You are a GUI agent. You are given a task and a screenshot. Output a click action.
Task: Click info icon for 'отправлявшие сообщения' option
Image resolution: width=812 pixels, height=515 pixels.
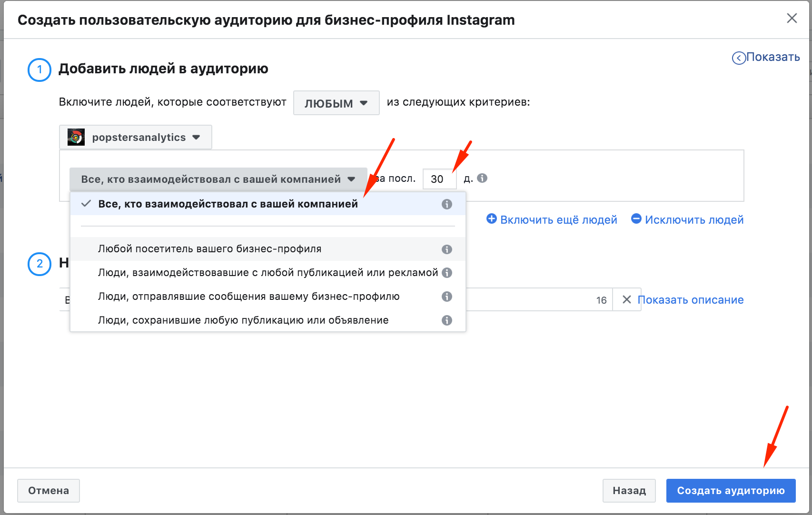pos(446,297)
